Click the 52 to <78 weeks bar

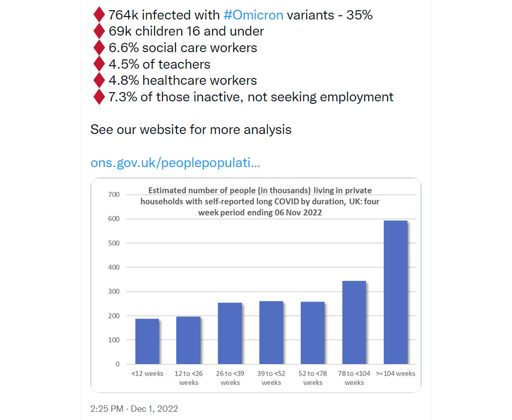313,333
